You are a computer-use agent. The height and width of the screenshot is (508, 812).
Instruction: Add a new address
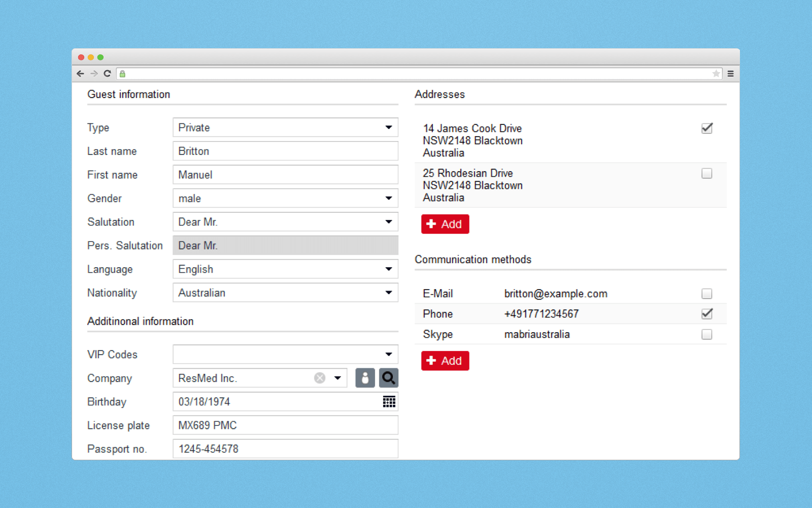click(x=445, y=224)
